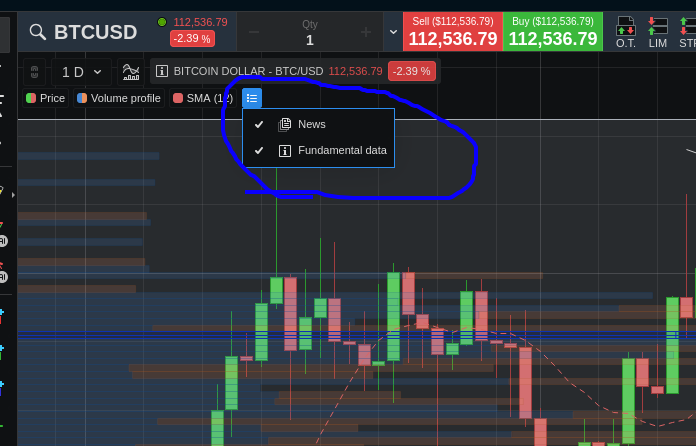Click the 112,536.79 price under symbol bar
696x446 pixels.
coord(201,22)
